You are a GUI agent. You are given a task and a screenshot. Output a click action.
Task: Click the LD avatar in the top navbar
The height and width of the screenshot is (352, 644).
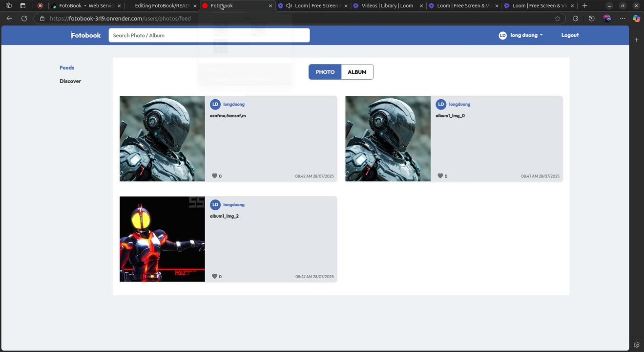[x=502, y=35]
